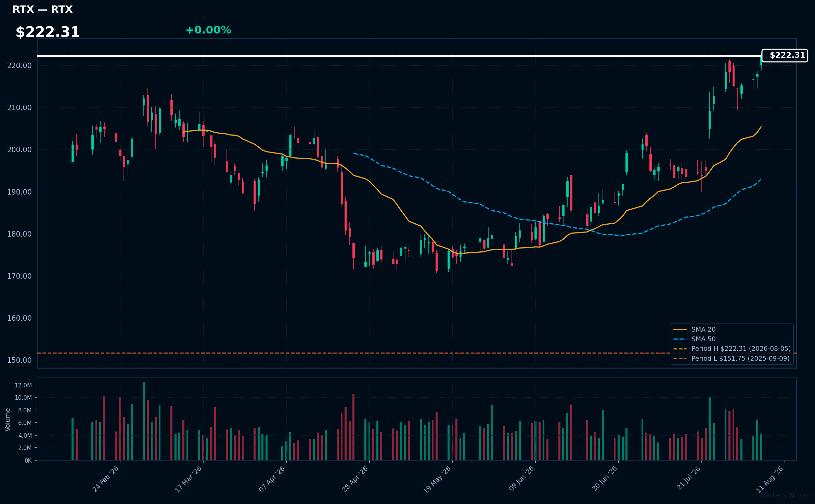Click the "19 May '26" date label
The height and width of the screenshot is (504, 815).
click(437, 479)
